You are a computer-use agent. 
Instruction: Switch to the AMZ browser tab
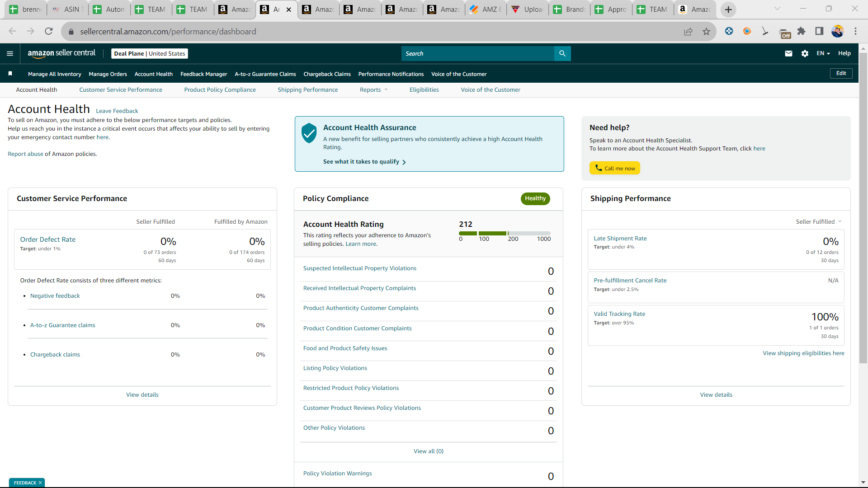tap(486, 9)
